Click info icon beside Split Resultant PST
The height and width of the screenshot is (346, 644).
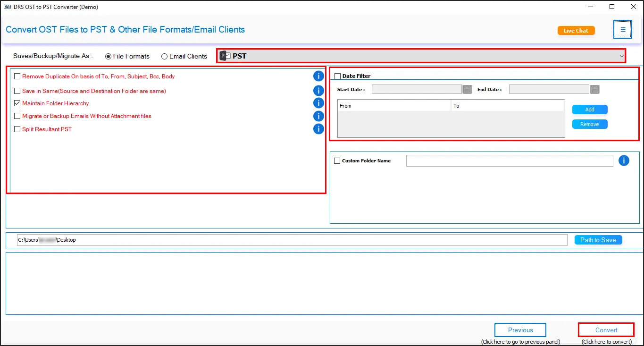(318, 129)
